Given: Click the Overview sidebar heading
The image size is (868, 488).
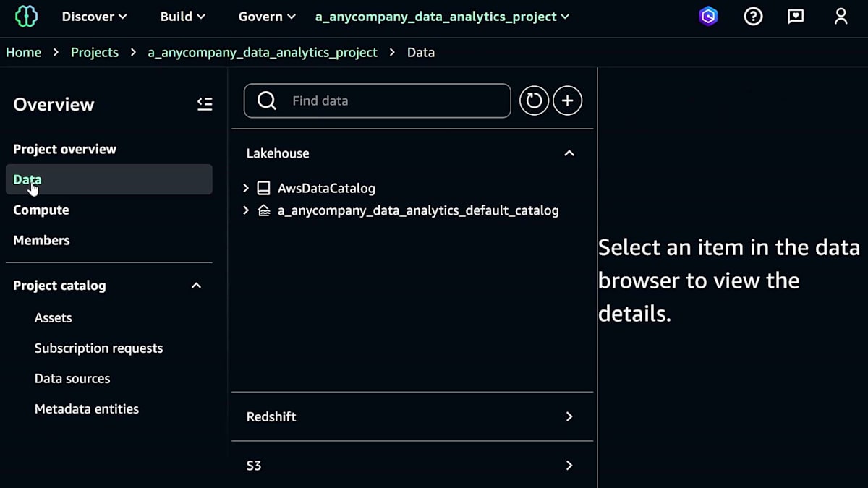Looking at the screenshot, I should (54, 104).
